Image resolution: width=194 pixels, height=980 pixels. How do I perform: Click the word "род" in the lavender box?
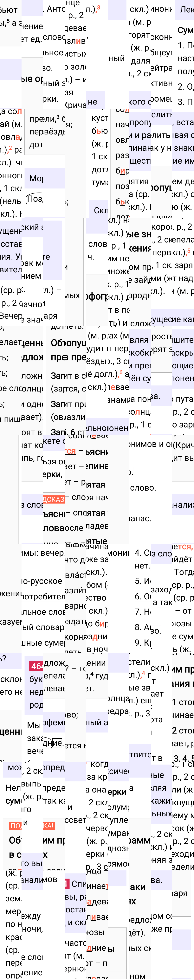coord(36,705)
